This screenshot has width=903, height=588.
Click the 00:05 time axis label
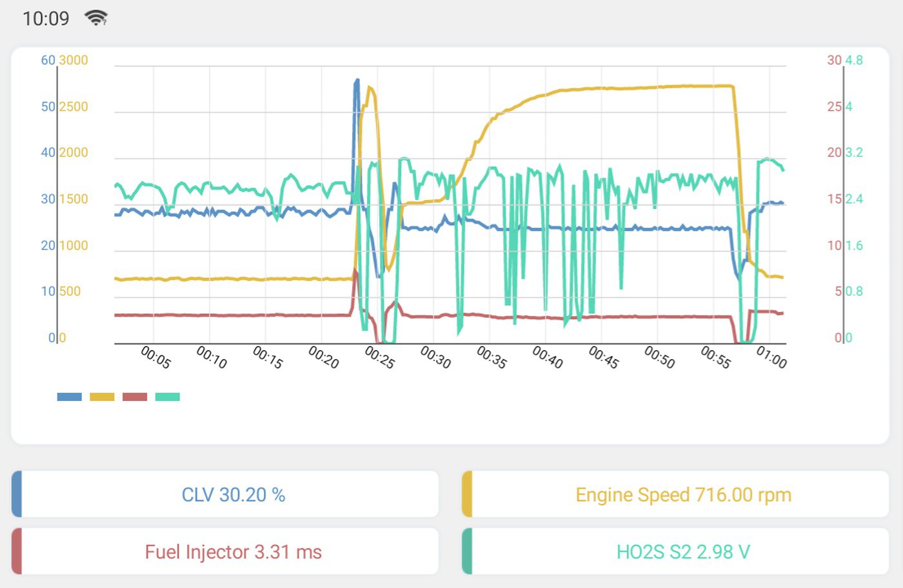(155, 357)
